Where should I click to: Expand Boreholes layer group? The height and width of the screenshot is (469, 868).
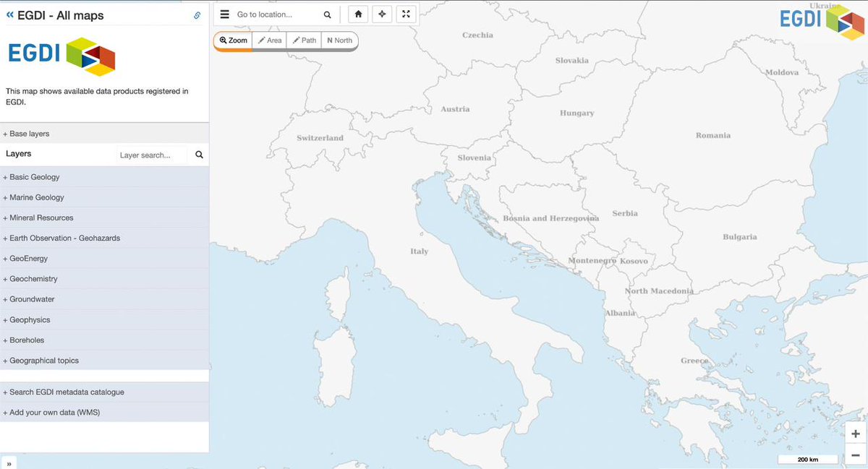[104, 340]
